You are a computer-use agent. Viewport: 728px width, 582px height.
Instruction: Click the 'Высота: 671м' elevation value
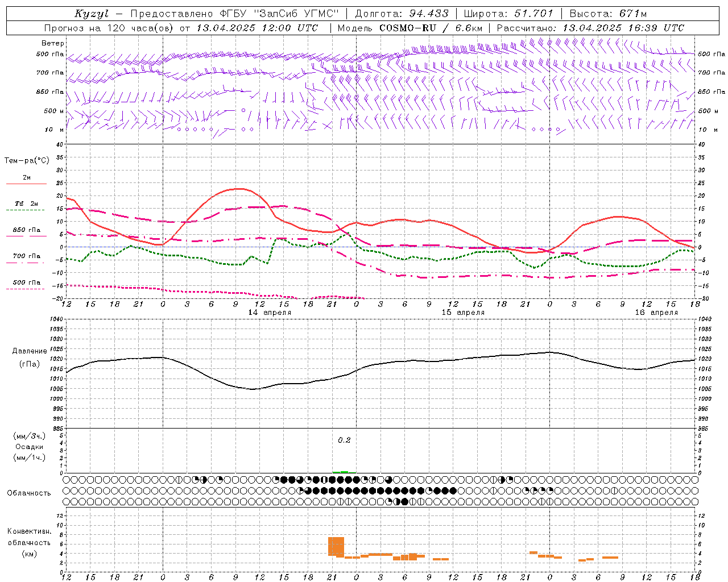point(608,14)
